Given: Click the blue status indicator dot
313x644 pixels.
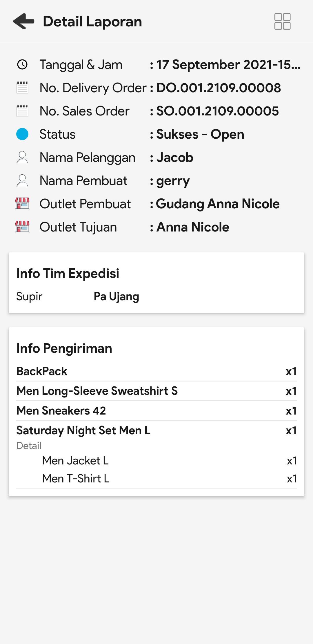Looking at the screenshot, I should [22, 134].
